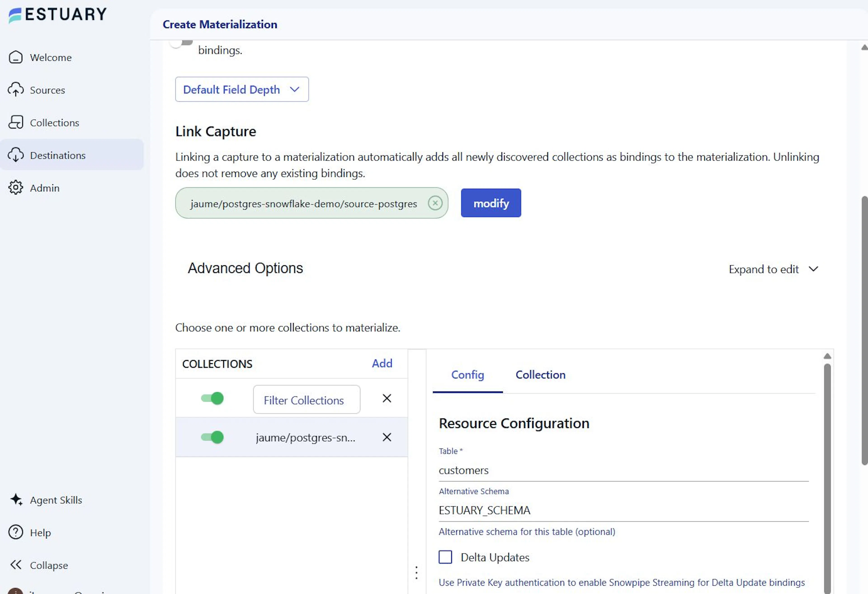
Task: Click the Destinations cloud download icon
Action: pos(16,155)
